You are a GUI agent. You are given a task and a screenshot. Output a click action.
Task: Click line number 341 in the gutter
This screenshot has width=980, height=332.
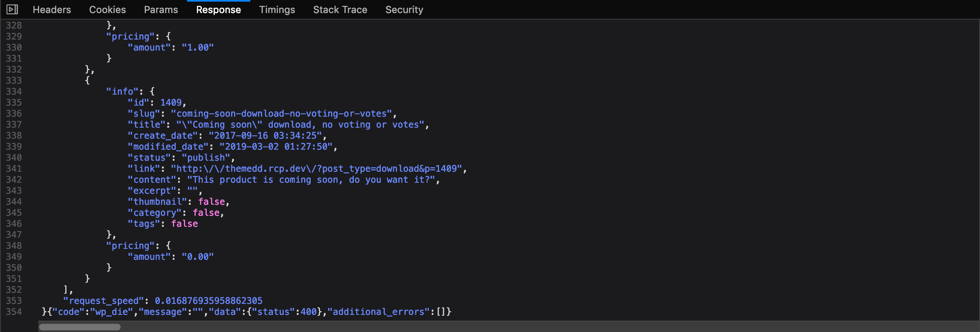coord(14,168)
